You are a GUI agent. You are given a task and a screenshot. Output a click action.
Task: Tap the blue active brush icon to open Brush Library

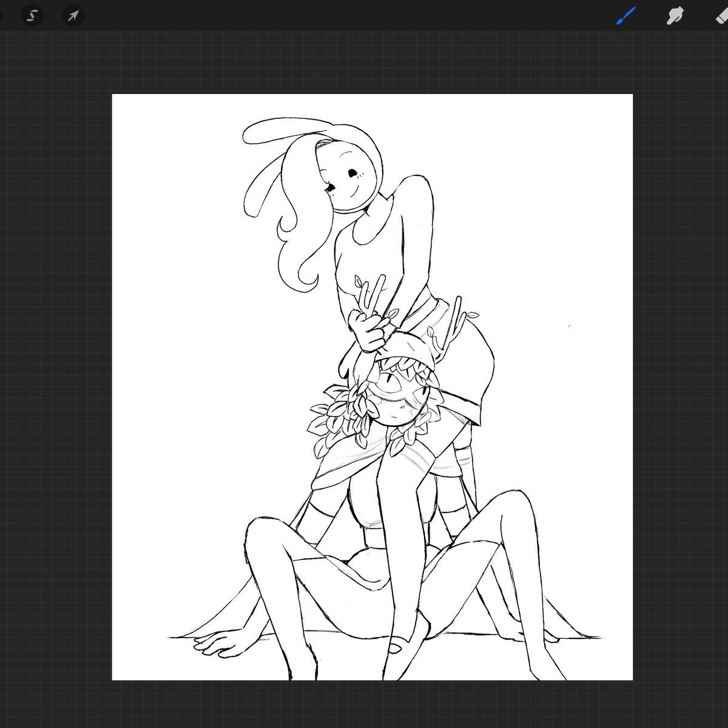point(625,14)
